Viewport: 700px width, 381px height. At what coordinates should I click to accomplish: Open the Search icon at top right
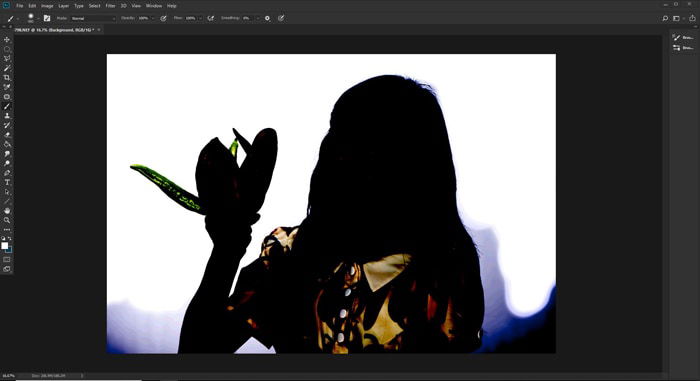coord(665,18)
